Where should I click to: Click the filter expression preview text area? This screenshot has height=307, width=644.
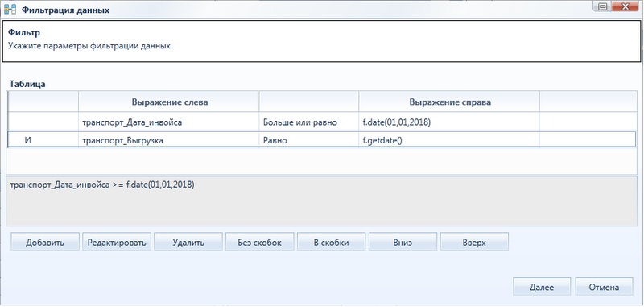(x=321, y=201)
